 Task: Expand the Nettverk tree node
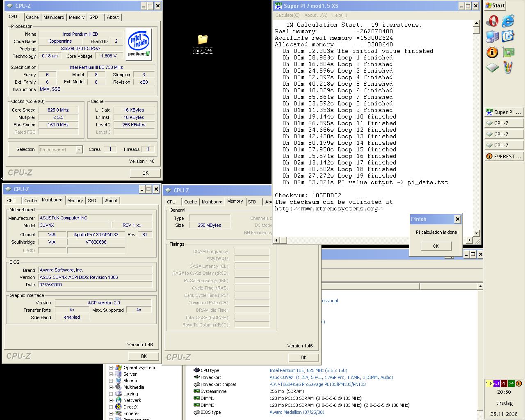point(111,400)
